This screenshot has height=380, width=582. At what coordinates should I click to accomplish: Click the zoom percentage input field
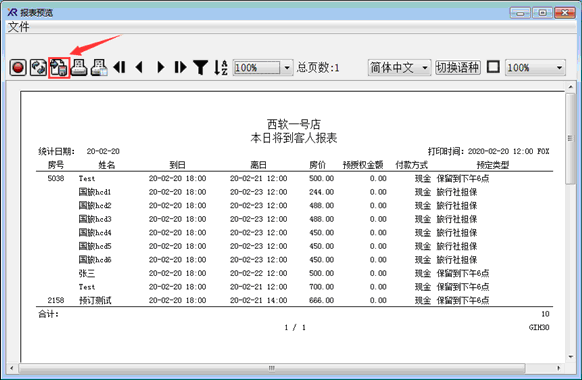pos(257,68)
